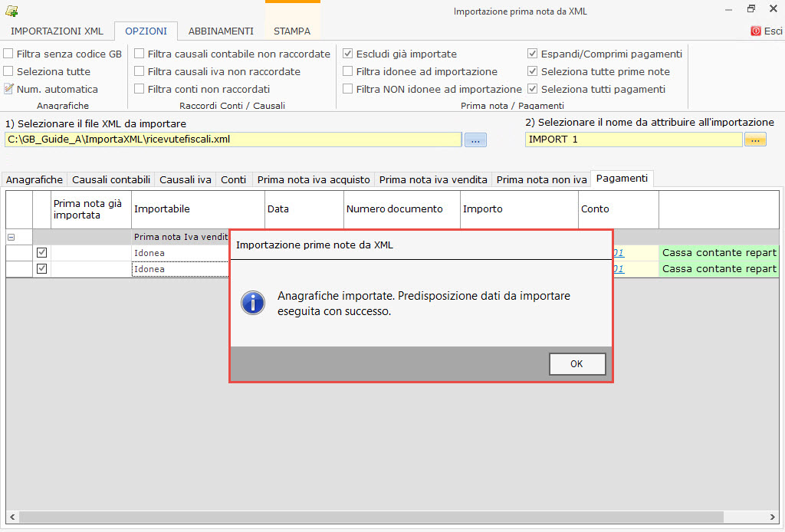Switch to IMPORTAZIONI XML ribbon tab
785x532 pixels.
coord(57,31)
